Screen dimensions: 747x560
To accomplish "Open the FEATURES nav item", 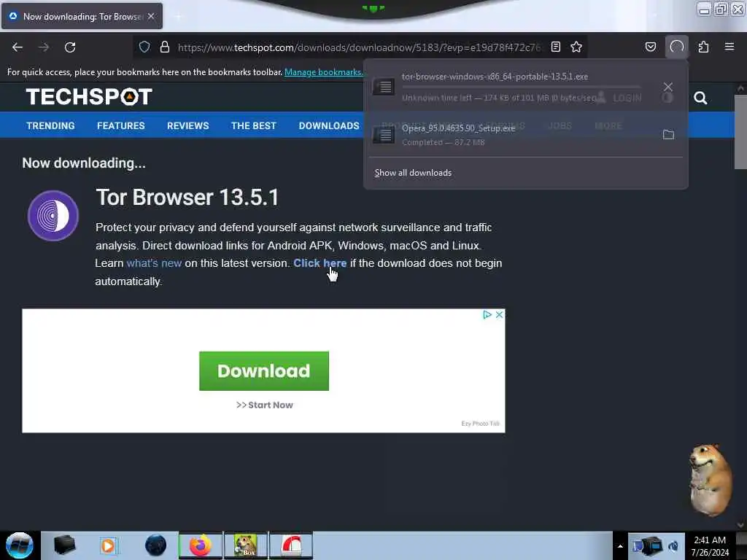I will [x=121, y=125].
